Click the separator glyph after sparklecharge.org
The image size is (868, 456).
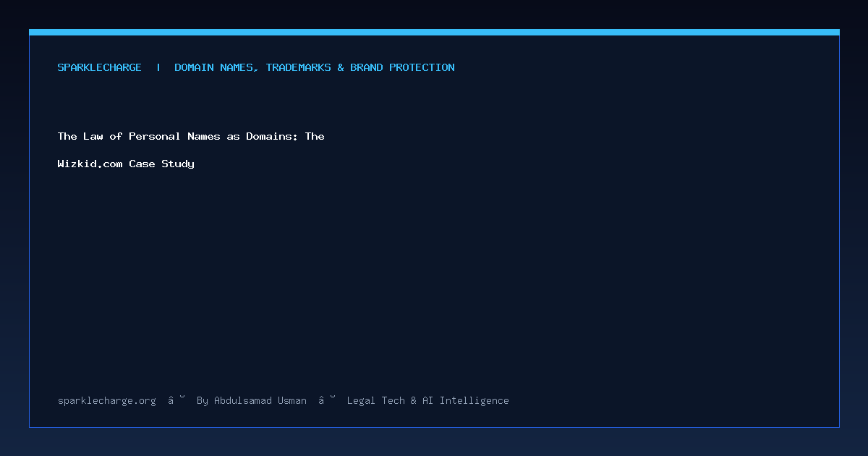176,400
